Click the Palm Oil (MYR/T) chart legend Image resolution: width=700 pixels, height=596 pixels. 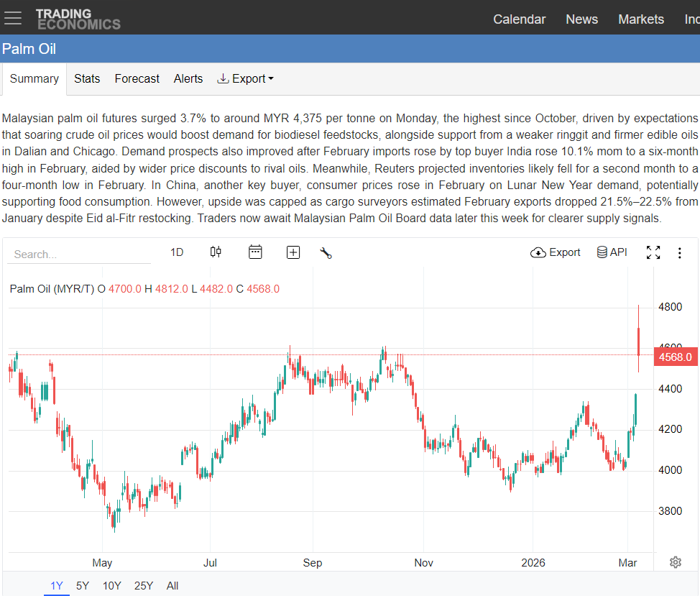[52, 289]
